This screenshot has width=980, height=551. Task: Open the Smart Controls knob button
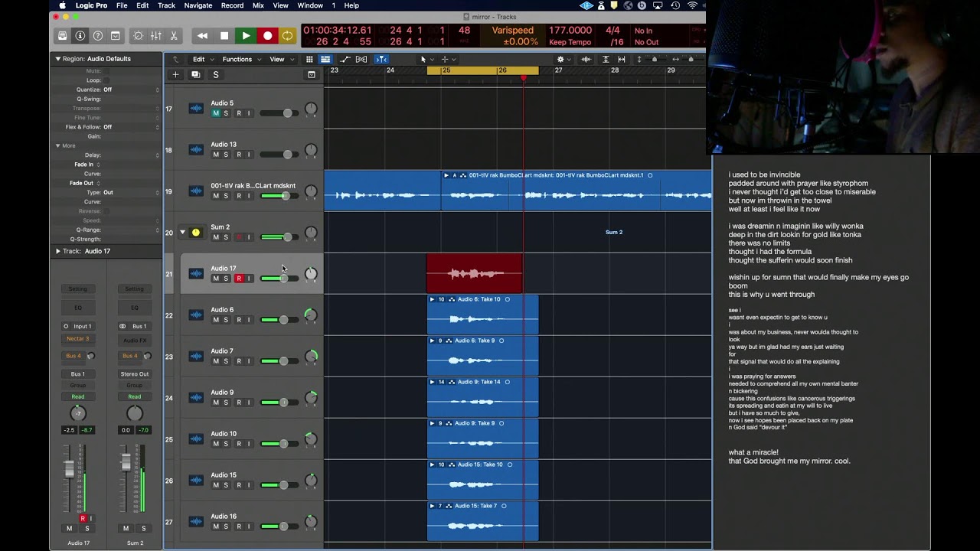coord(138,36)
